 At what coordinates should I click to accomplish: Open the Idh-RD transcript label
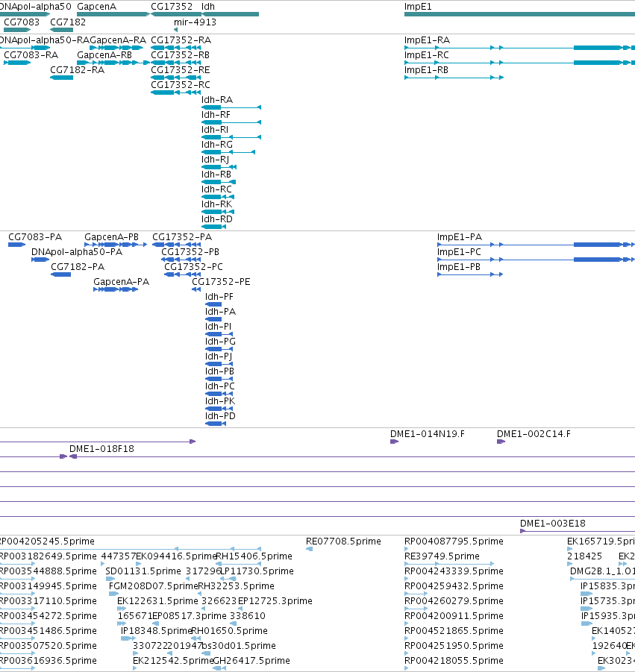point(217,219)
